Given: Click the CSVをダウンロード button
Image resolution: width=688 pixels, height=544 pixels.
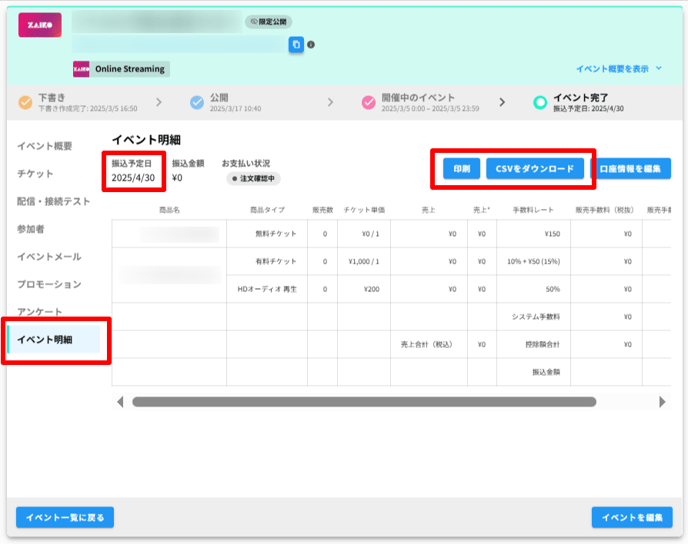Looking at the screenshot, I should (535, 169).
